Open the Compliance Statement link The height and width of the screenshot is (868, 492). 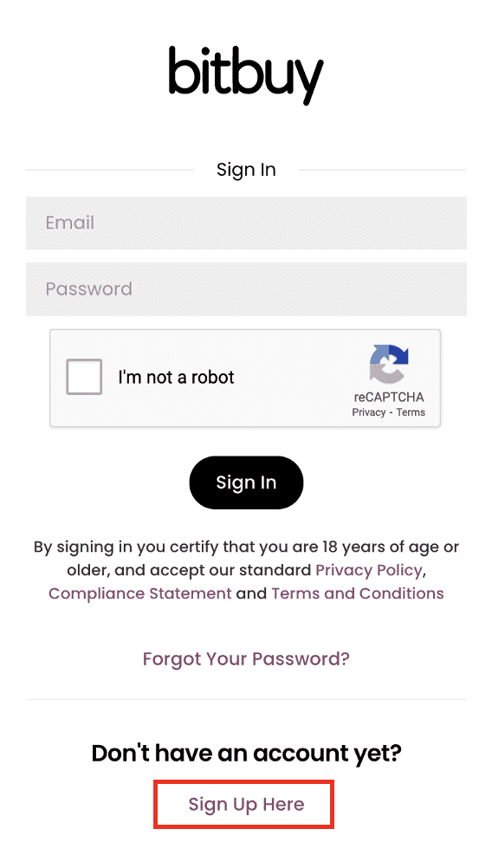[140, 593]
